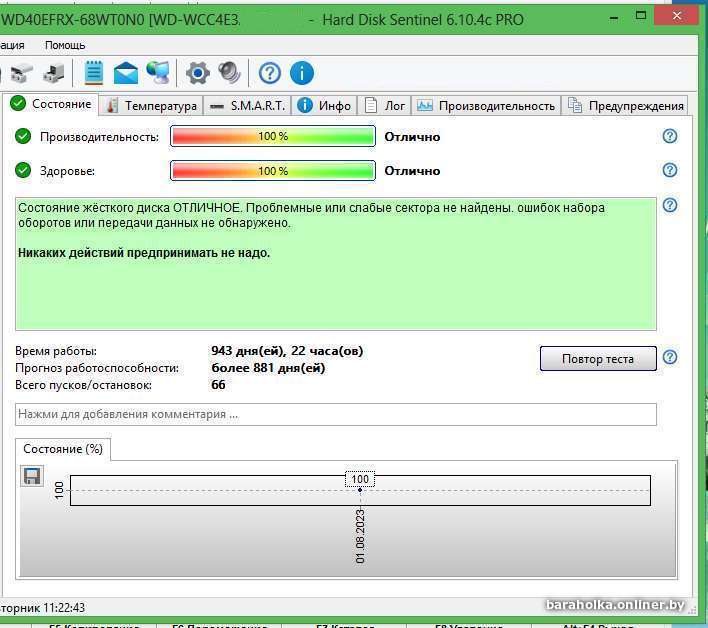This screenshot has height=628, width=708.
Task: Open the Лог tab
Action: pyautogui.click(x=384, y=106)
